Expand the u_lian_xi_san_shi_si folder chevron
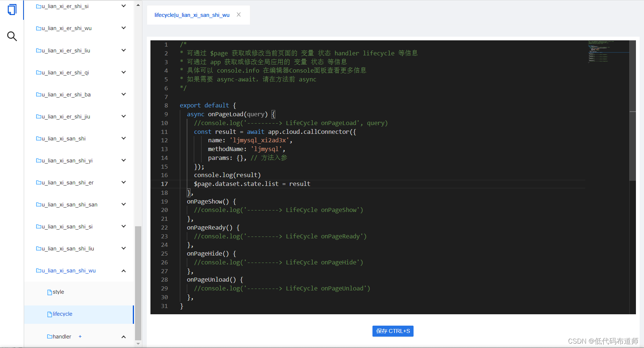This screenshot has width=644, height=348. point(124,226)
